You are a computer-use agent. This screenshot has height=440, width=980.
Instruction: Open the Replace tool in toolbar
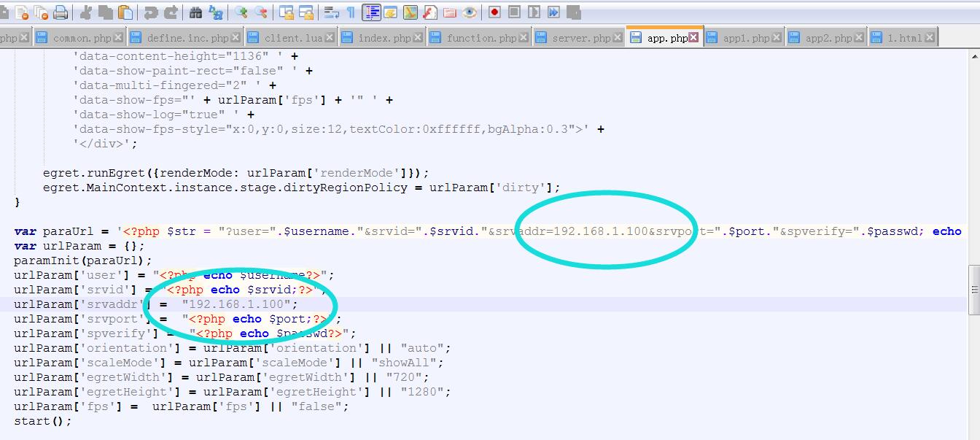216,12
